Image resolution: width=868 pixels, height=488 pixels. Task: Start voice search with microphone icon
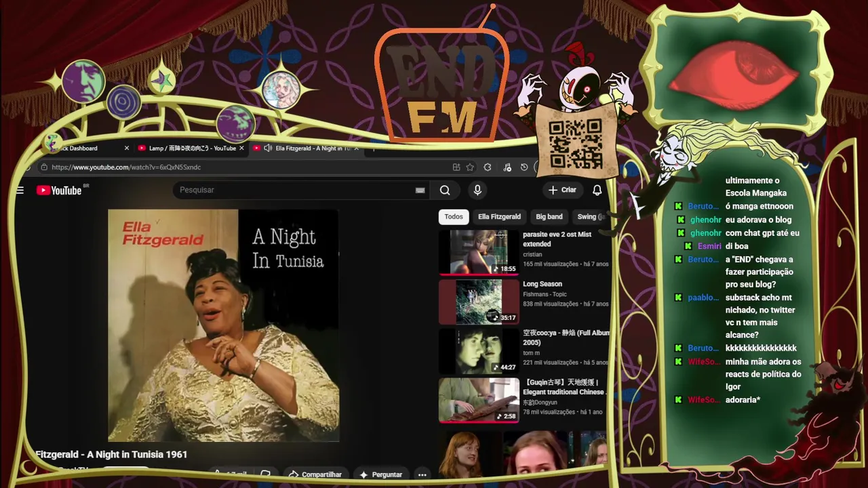[x=477, y=190]
